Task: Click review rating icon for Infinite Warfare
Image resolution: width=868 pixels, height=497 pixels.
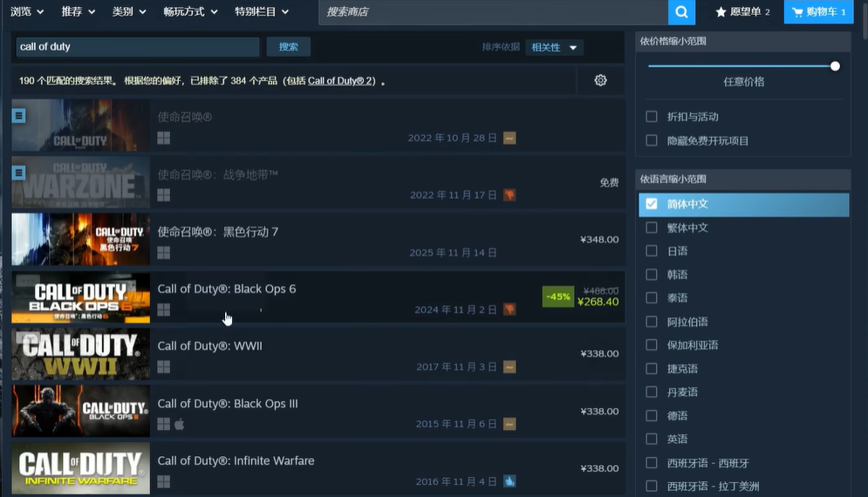Action: [x=509, y=481]
